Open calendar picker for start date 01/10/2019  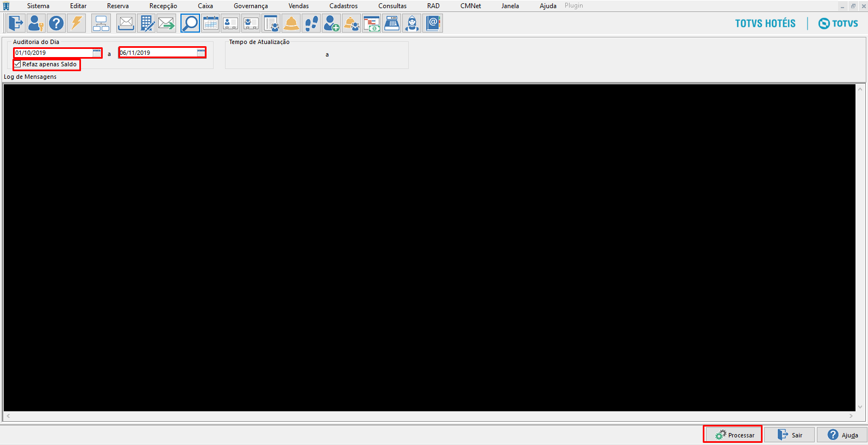pyautogui.click(x=97, y=53)
